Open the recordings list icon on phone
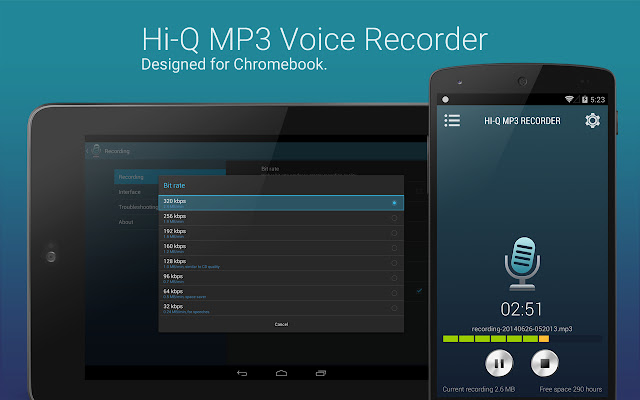 [x=452, y=120]
